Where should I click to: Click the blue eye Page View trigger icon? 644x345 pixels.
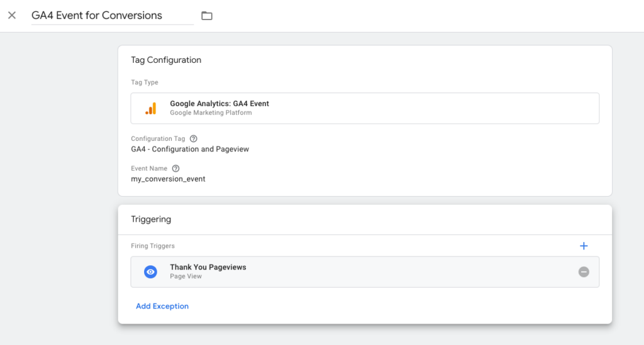(150, 271)
